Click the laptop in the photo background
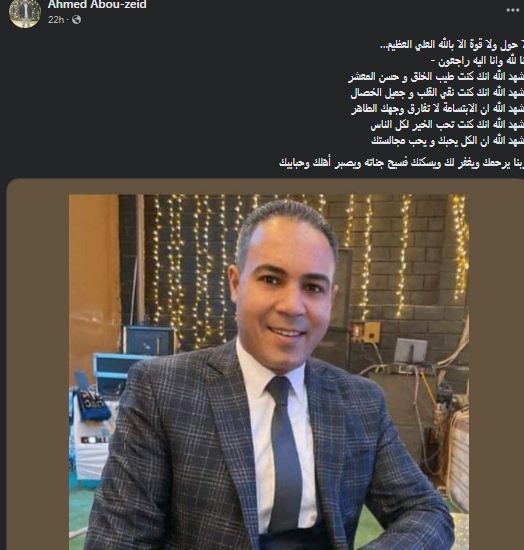 [x=410, y=351]
